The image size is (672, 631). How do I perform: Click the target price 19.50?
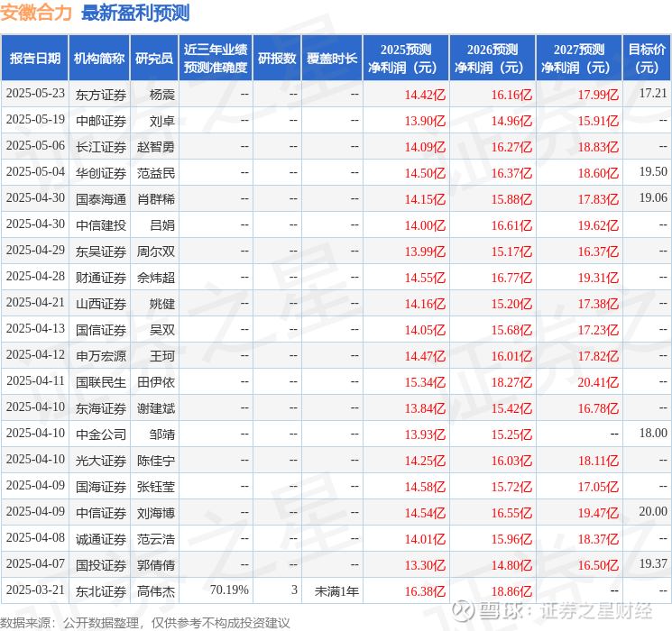[653, 171]
